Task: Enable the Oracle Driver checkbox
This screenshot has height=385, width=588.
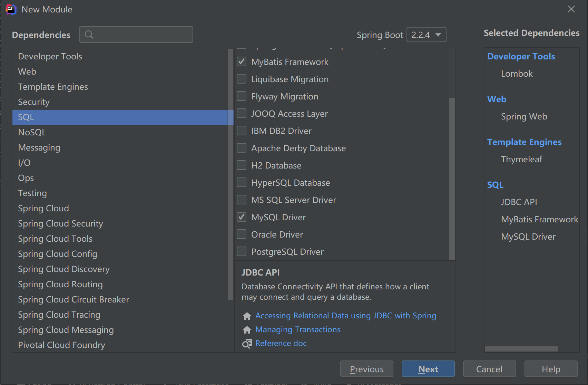Action: coord(242,234)
